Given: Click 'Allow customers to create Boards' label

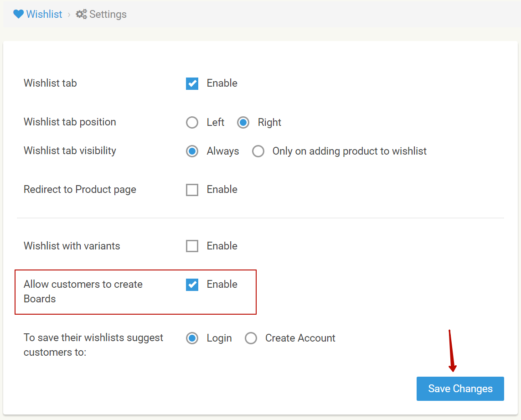Looking at the screenshot, I should [x=83, y=292].
